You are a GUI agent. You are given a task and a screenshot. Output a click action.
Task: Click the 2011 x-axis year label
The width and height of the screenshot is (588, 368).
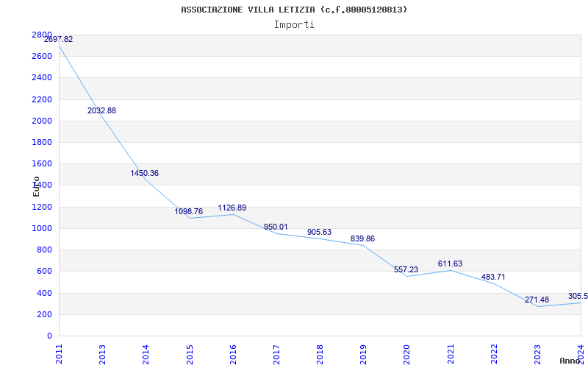click(59, 354)
